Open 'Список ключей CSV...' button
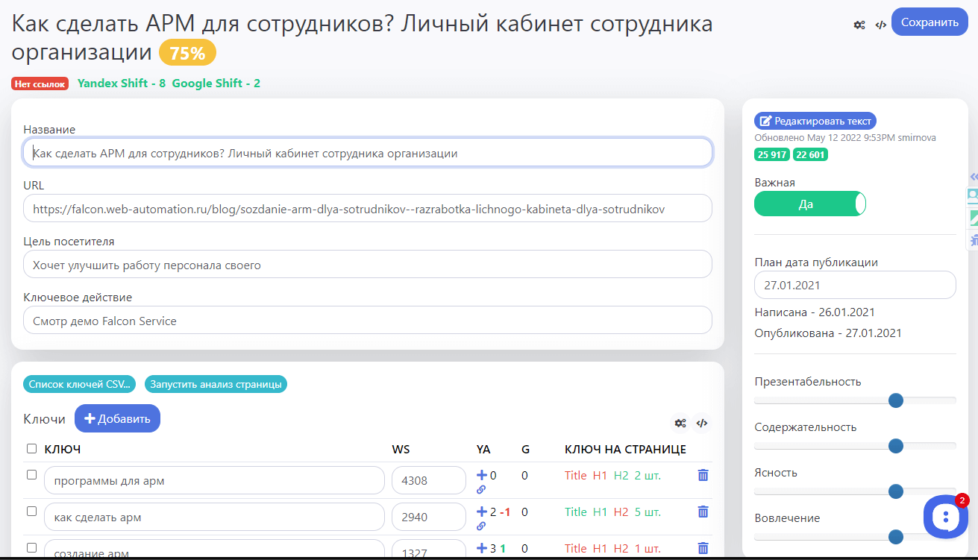978x560 pixels. (x=80, y=385)
